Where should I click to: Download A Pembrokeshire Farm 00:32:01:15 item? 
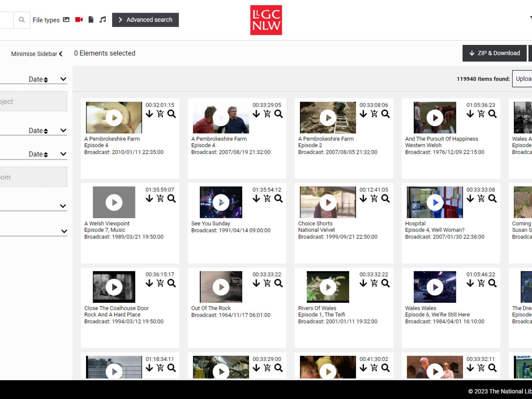click(x=149, y=114)
